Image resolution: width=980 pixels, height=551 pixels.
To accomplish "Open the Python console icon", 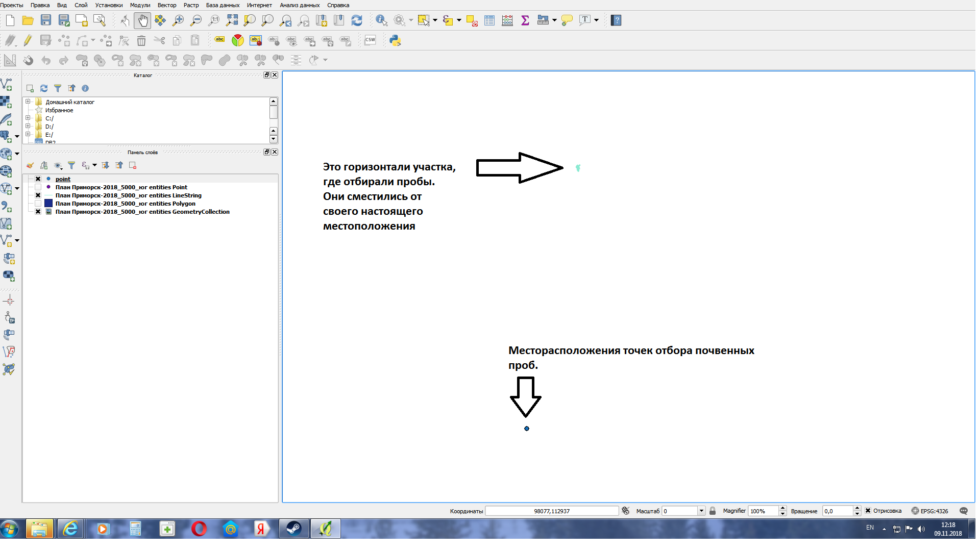I will tap(395, 40).
